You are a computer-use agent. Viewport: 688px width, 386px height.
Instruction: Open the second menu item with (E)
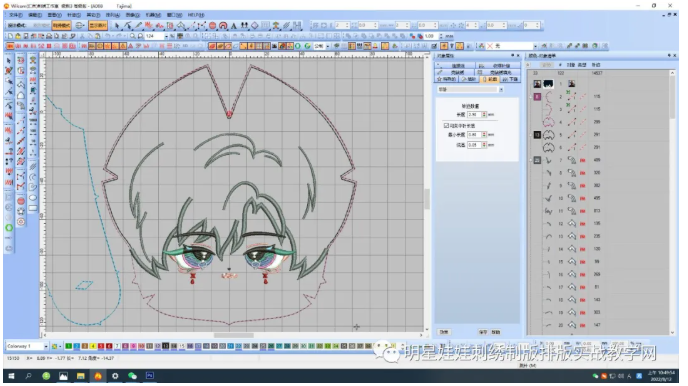[x=35, y=15]
